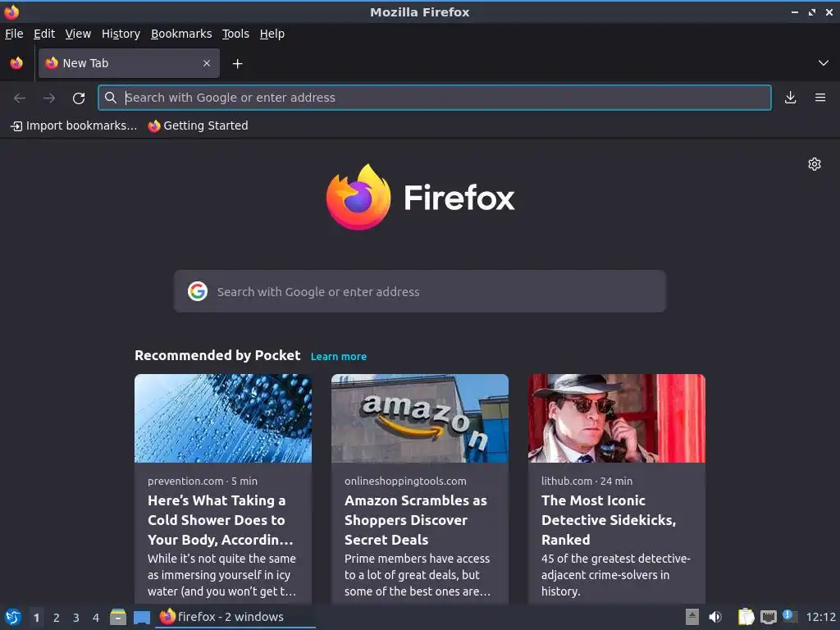840x630 pixels.
Task: Open the Help menu
Action: pos(272,34)
